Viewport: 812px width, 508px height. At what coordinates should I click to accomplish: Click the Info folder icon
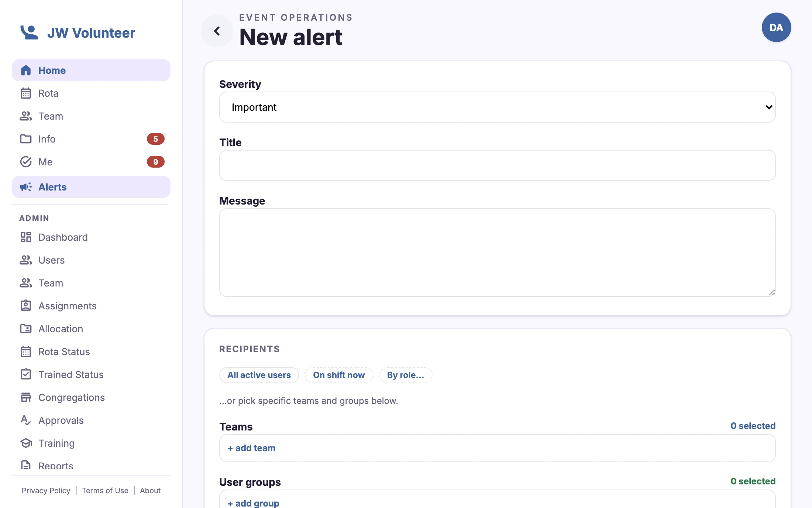click(26, 139)
